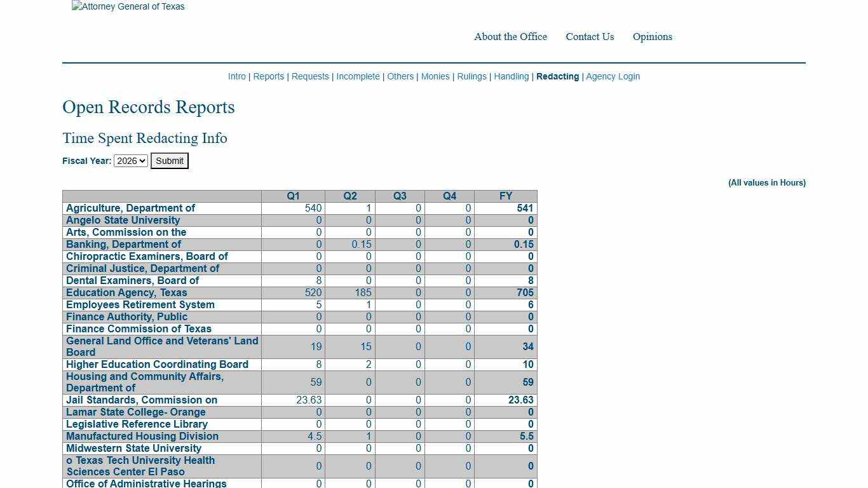
Task: Open the Handling report link
Action: tap(512, 76)
